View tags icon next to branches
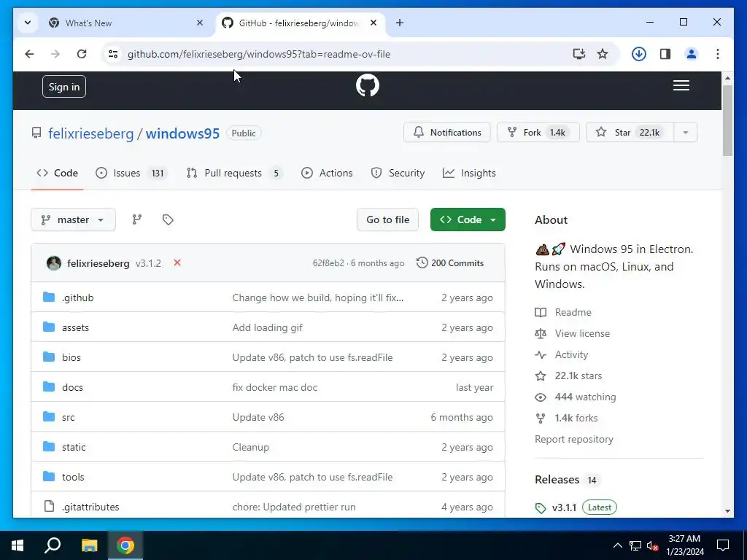Viewport: 747px width, 560px height. coord(168,219)
